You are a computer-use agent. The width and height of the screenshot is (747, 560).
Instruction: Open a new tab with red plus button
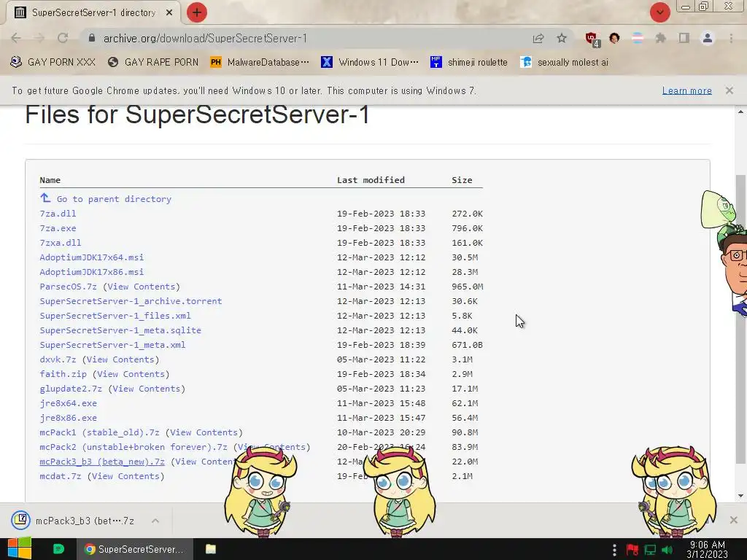196,12
